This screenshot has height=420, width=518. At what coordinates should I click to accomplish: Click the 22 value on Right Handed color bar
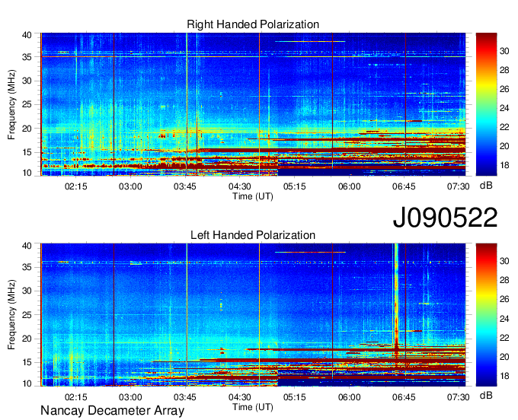(x=504, y=127)
